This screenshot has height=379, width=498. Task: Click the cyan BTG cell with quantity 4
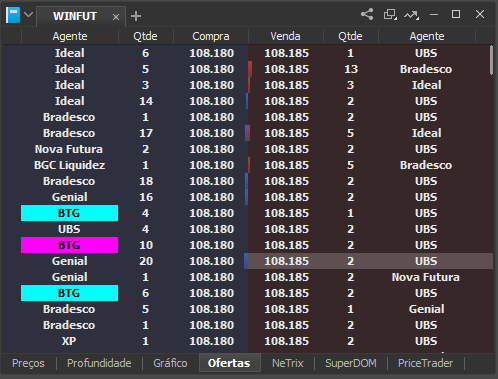tap(69, 213)
